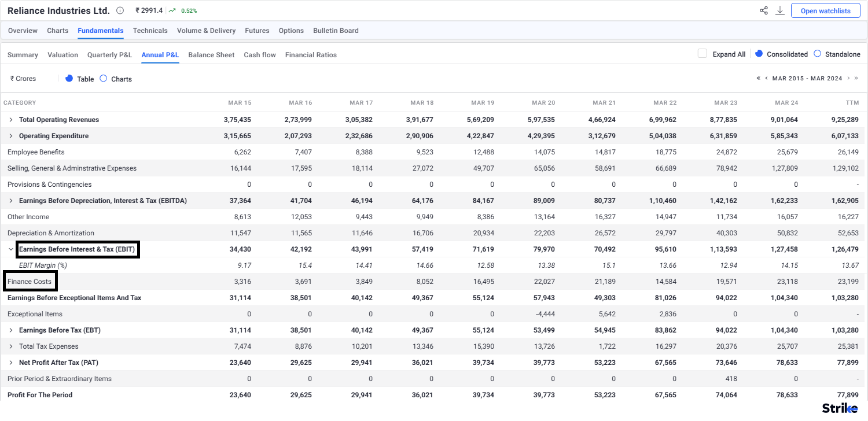Expand the Earnings Before Tax (EBT) row
Screen dimensions: 868x421
point(10,330)
